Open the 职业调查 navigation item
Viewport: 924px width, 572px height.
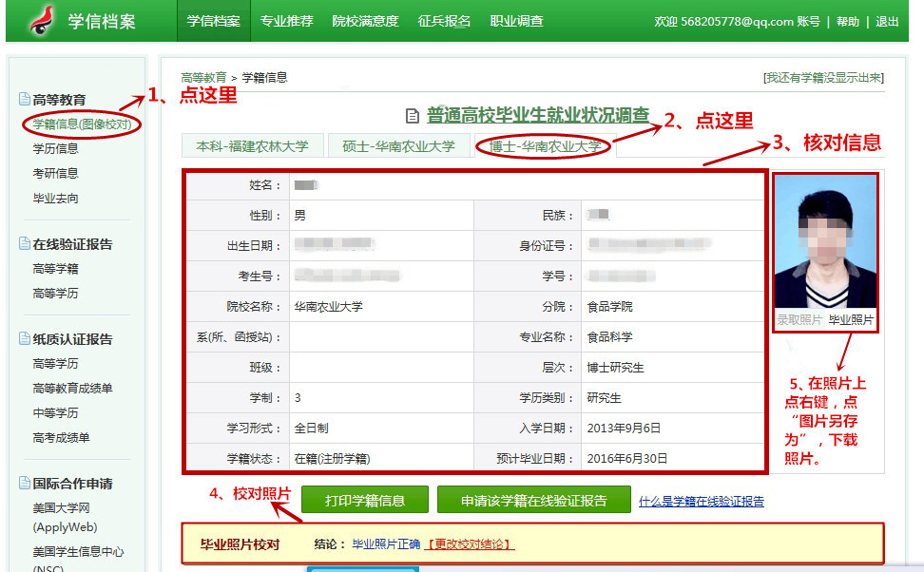pos(517,21)
